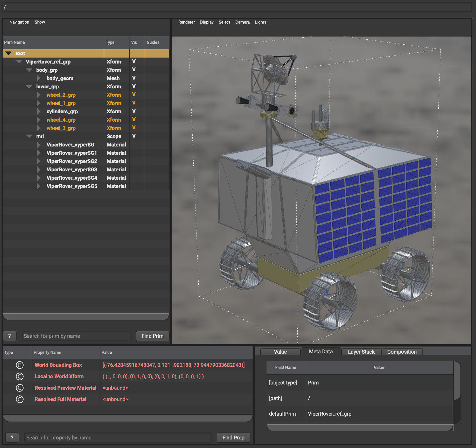The width and height of the screenshot is (476, 448).
Task: Collapse the root prim tree
Action: (x=9, y=53)
